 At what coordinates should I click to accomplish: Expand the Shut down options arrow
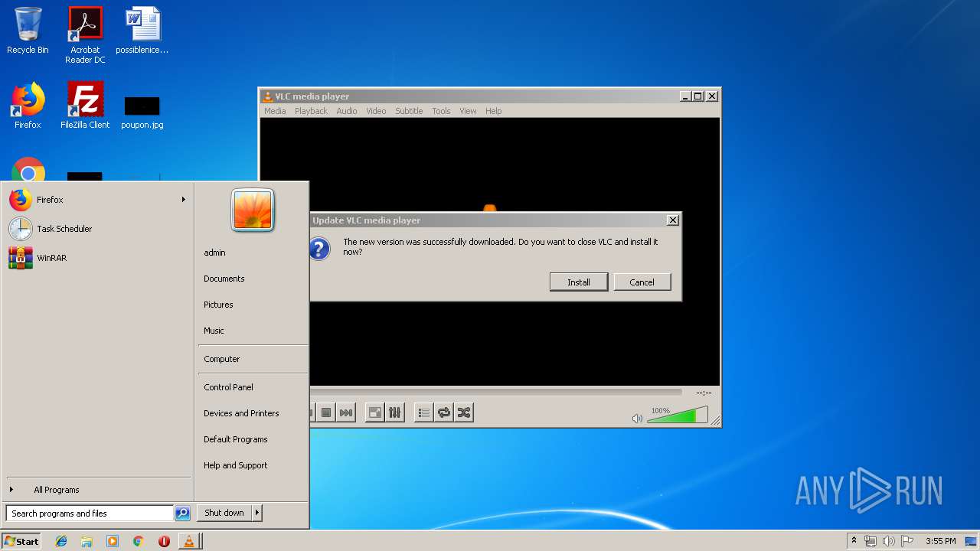click(x=257, y=513)
